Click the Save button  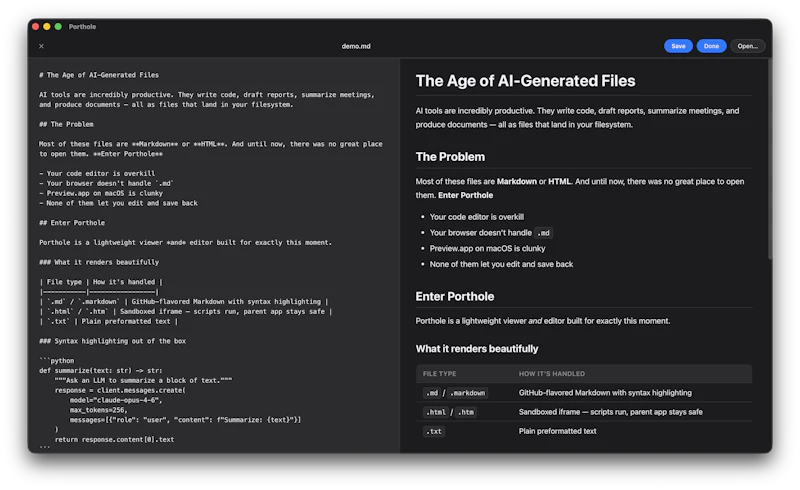click(678, 46)
